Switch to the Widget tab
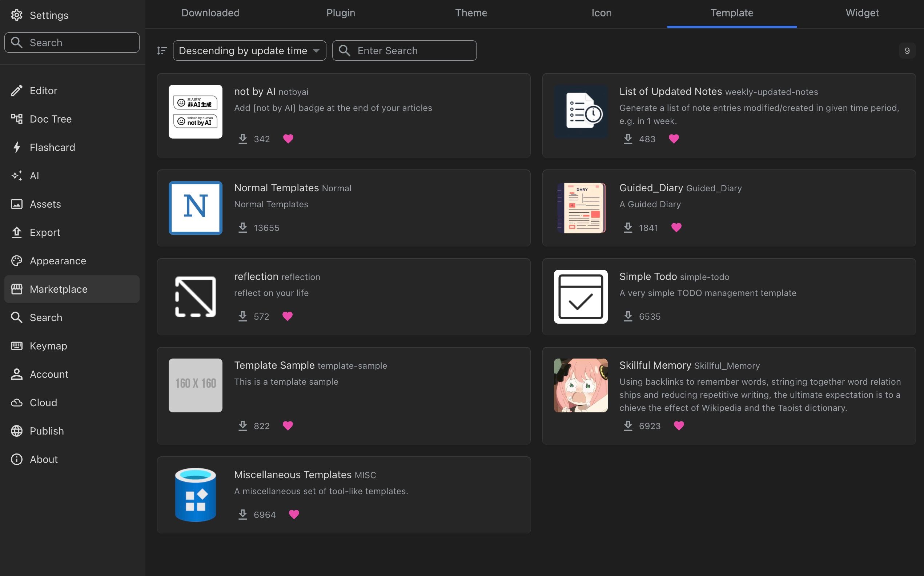This screenshot has height=576, width=924. click(862, 13)
